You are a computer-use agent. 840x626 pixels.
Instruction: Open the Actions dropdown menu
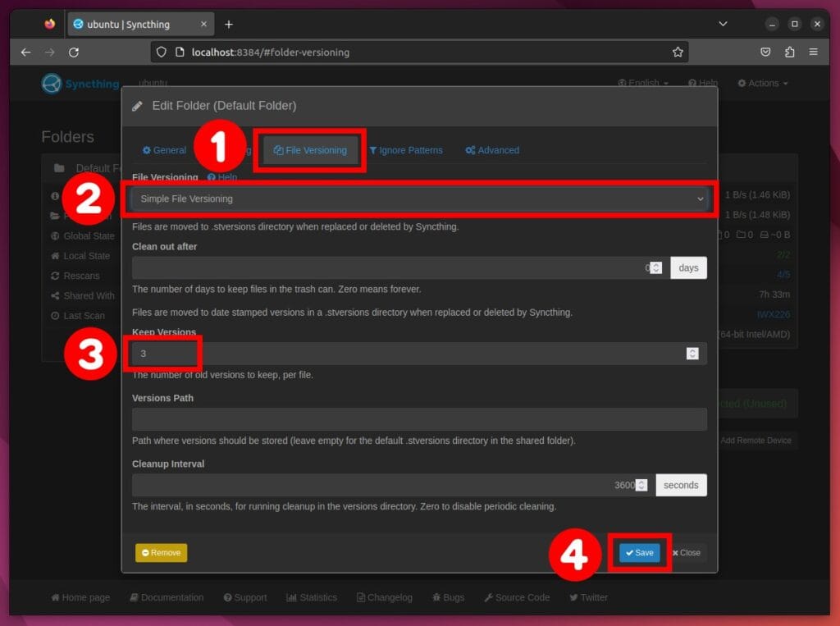click(x=763, y=83)
